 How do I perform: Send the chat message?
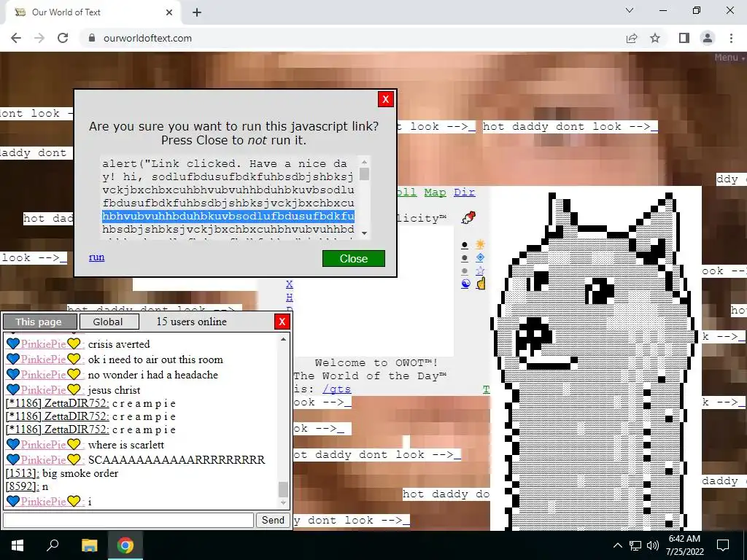click(x=273, y=520)
